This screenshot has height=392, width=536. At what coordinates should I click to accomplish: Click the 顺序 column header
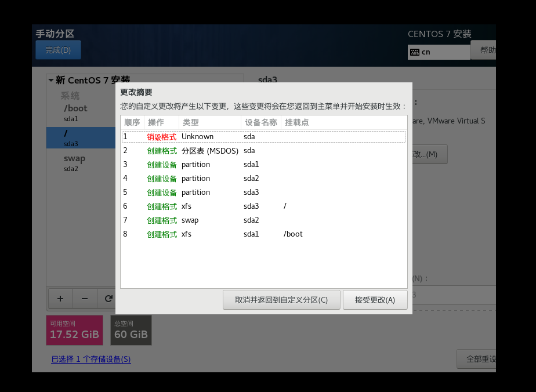click(x=132, y=122)
